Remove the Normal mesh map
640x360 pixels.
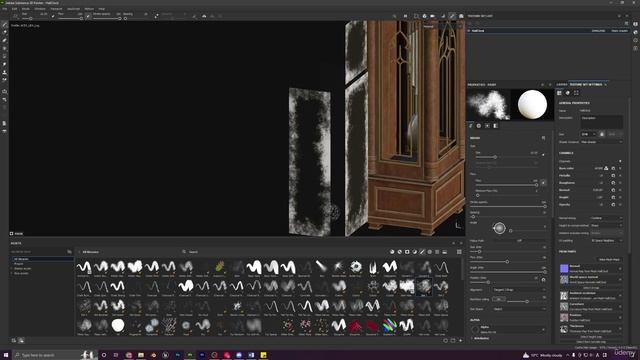(x=620, y=268)
